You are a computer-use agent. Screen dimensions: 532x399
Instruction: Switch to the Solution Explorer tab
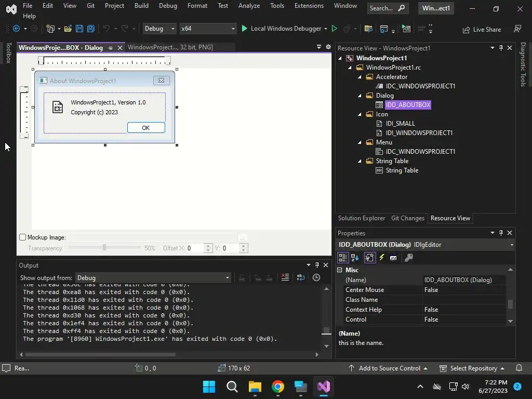point(362,218)
